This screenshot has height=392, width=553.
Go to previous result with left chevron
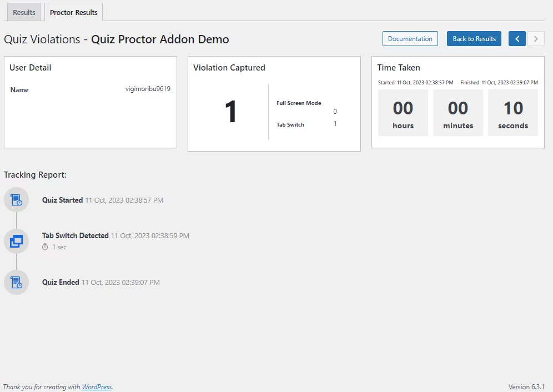click(517, 39)
